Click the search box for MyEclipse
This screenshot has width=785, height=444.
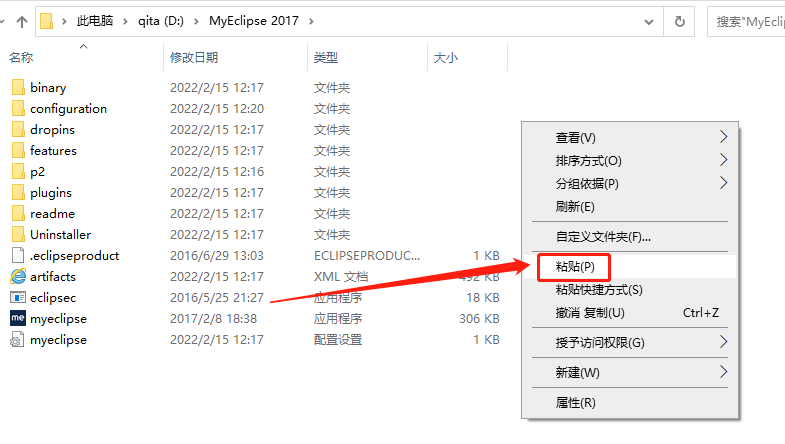coord(746,22)
